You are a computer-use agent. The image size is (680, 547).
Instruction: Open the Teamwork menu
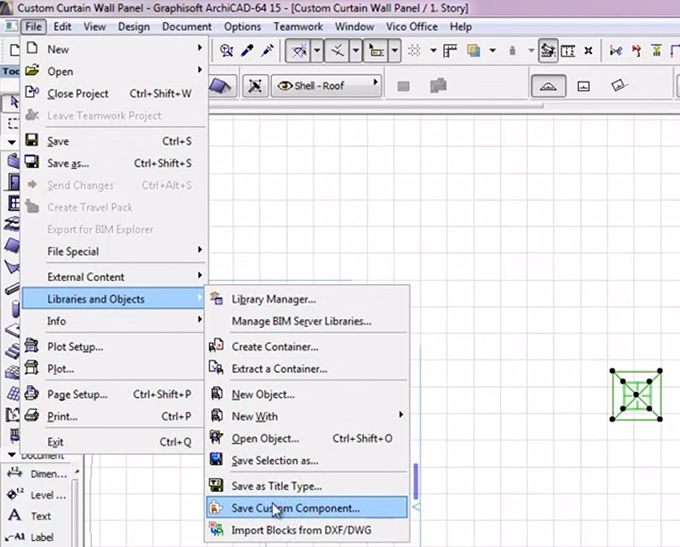click(x=298, y=27)
